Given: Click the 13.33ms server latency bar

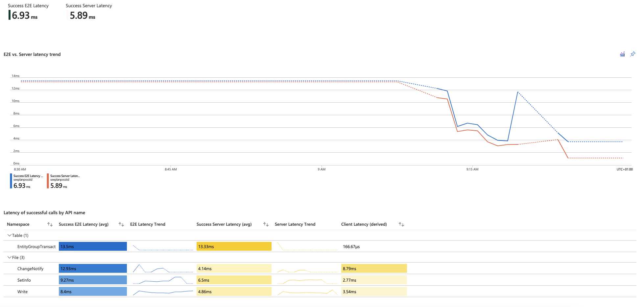Looking at the screenshot, I should pyautogui.click(x=234, y=246).
